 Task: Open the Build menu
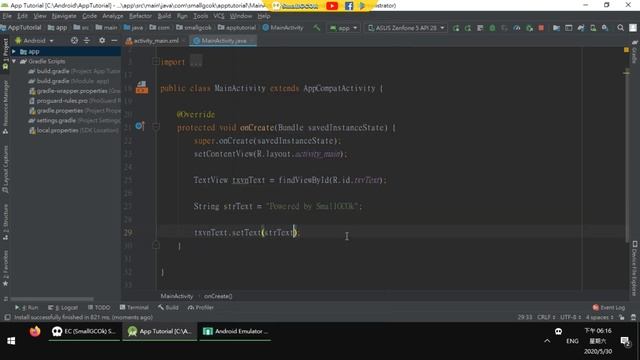pos(164,16)
